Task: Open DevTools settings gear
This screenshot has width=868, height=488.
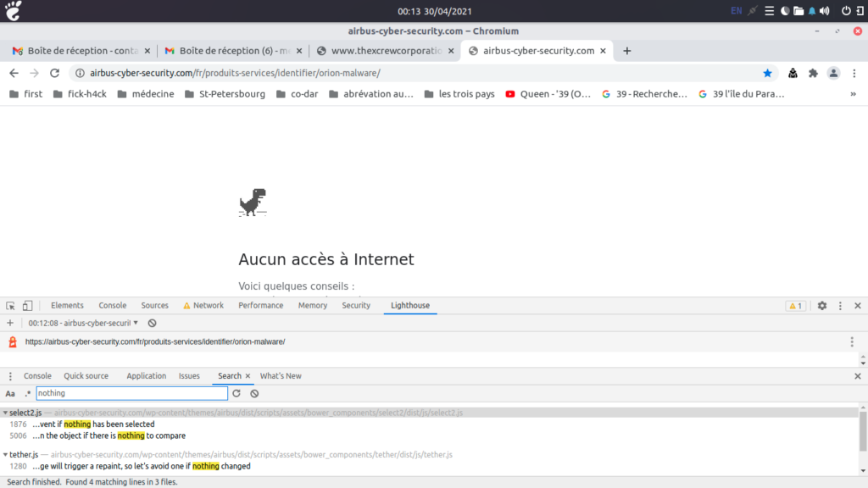Action: pyautogui.click(x=822, y=305)
